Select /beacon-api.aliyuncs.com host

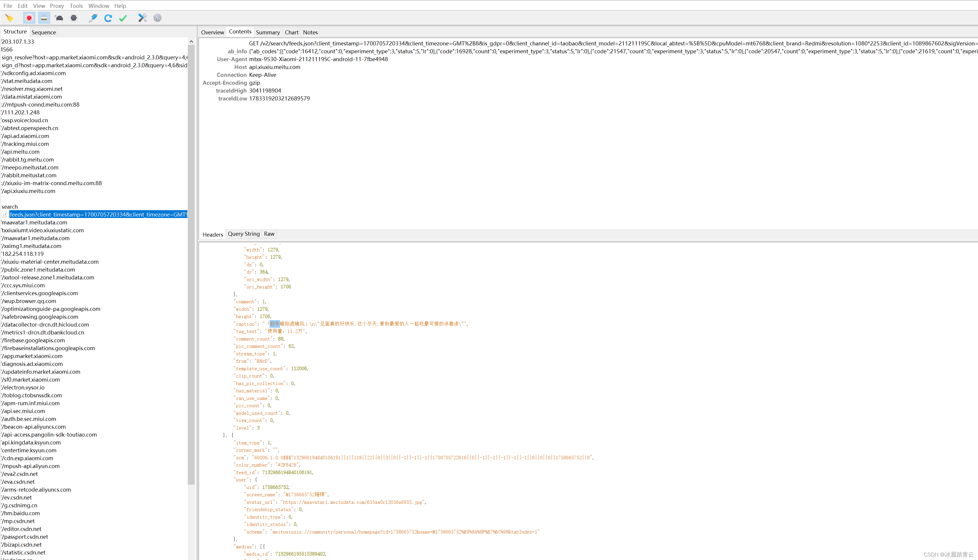(33, 427)
